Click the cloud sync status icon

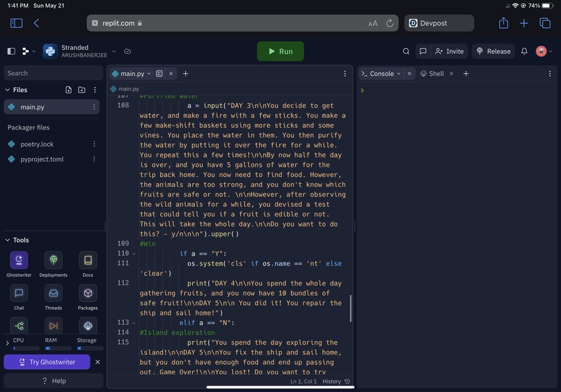tap(127, 52)
